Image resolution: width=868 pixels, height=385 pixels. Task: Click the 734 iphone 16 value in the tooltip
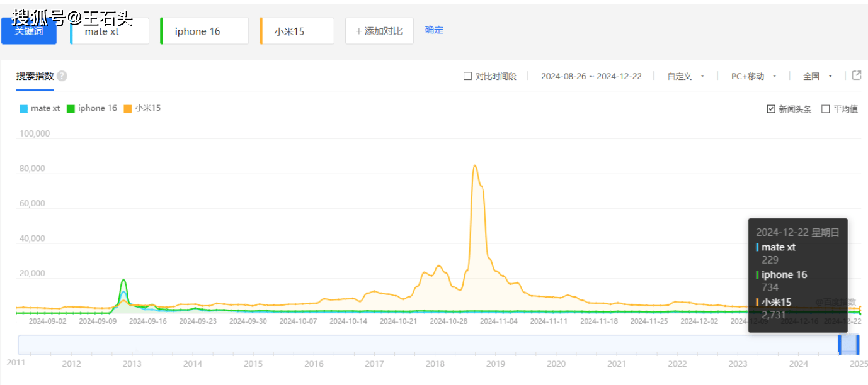pos(770,287)
